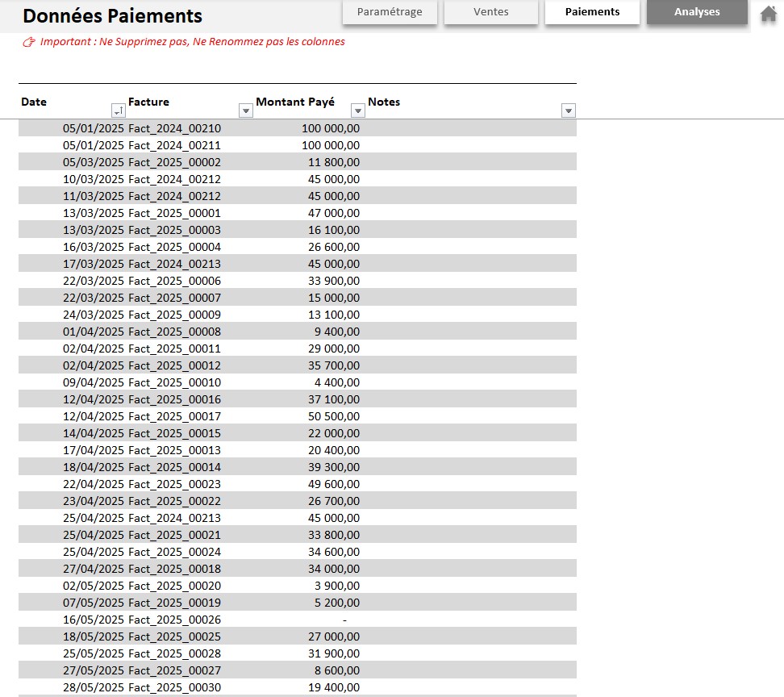The height and width of the screenshot is (697, 784).
Task: Click the 16/05/2025 date cell
Action: [93, 620]
